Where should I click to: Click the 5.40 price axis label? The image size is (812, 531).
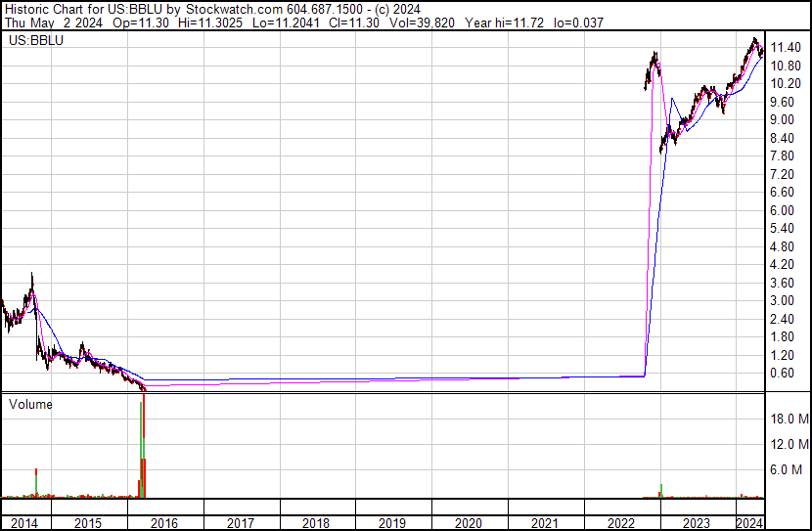point(782,228)
